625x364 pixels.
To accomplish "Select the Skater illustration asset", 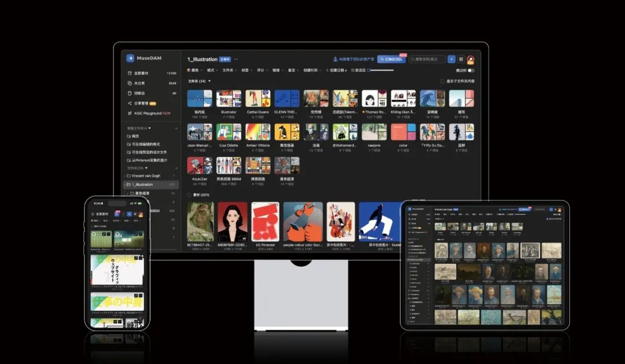I will click(x=380, y=222).
